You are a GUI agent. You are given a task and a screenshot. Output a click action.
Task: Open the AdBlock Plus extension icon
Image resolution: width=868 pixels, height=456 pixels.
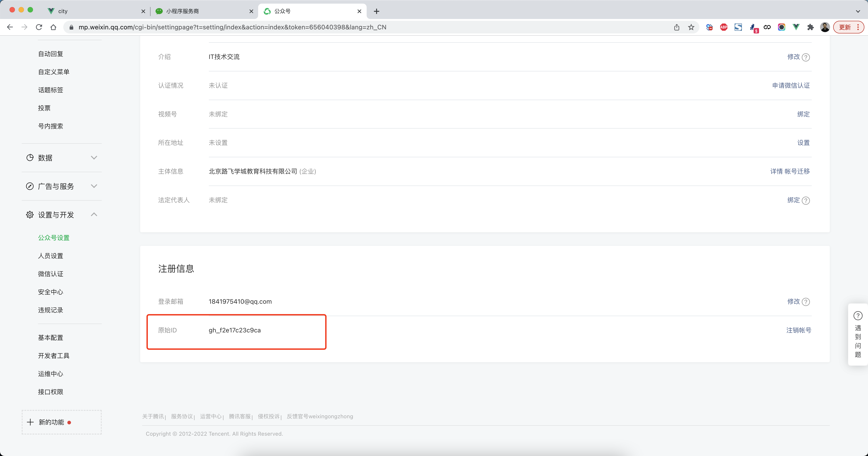[723, 27]
